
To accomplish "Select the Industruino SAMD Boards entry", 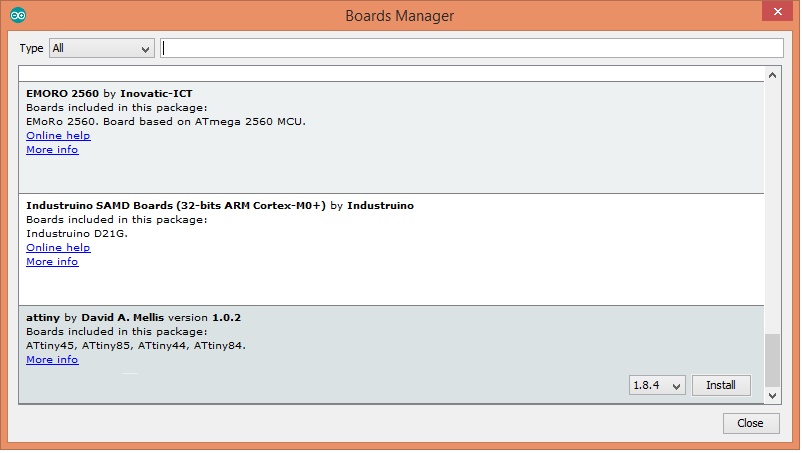I will [391, 250].
